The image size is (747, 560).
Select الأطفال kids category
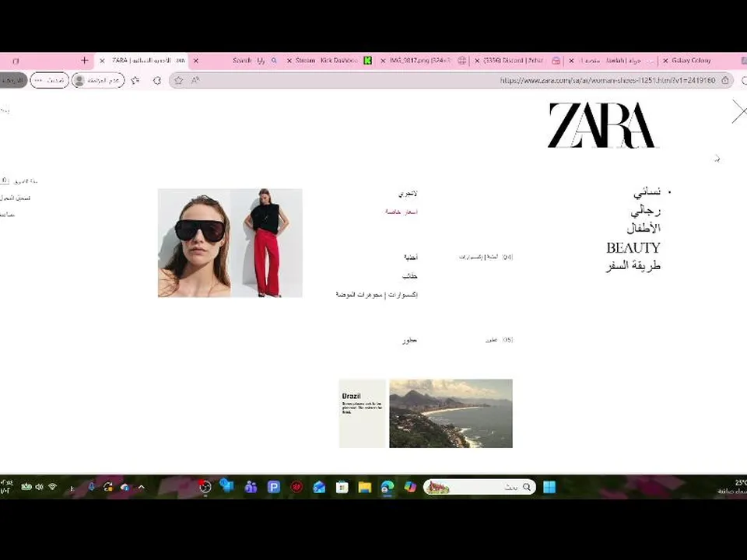(x=644, y=229)
